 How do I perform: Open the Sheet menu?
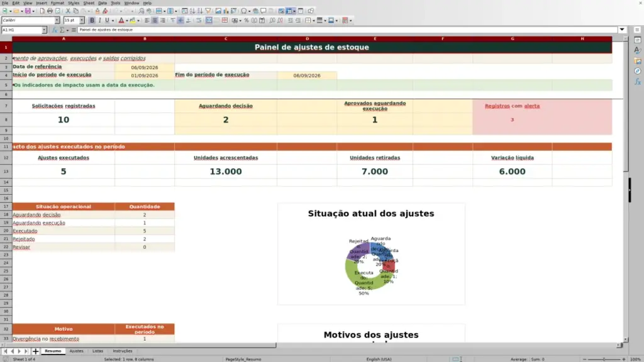(89, 3)
